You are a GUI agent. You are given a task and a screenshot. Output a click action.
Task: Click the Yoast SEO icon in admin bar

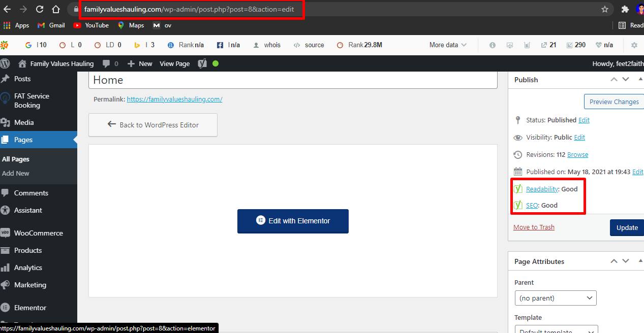click(202, 63)
